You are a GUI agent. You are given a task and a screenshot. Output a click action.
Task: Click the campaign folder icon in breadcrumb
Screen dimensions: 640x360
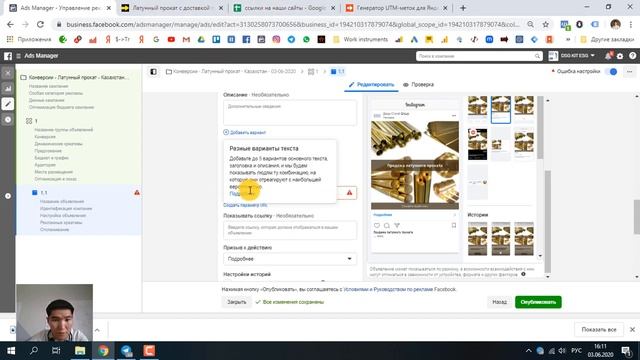pyautogui.click(x=169, y=71)
